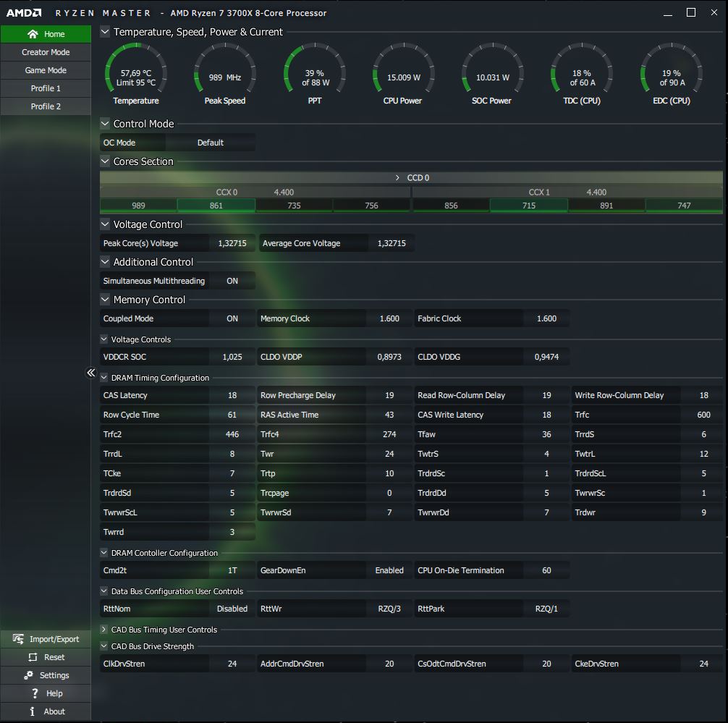Click the Reset icon in sidebar
The width and height of the screenshot is (728, 723).
click(x=33, y=657)
